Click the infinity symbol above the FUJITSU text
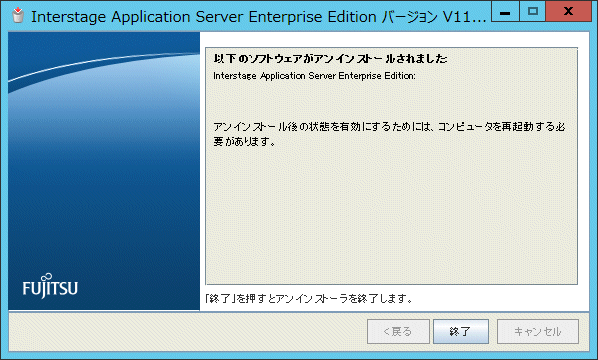Image resolution: width=598 pixels, height=360 pixels. [x=47, y=276]
